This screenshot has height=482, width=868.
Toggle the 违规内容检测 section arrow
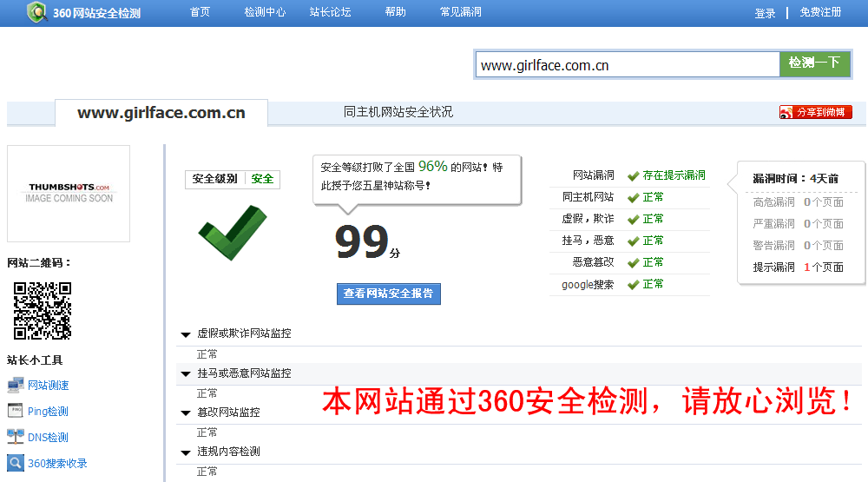[x=186, y=452]
